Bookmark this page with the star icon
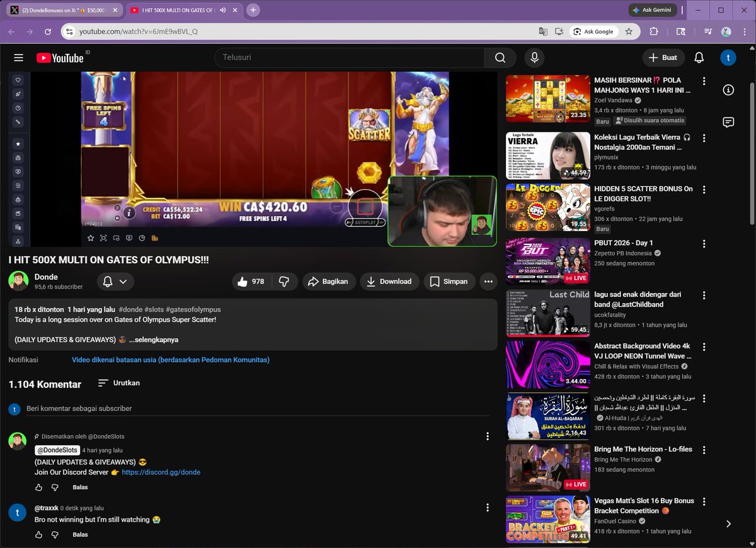 pos(629,31)
